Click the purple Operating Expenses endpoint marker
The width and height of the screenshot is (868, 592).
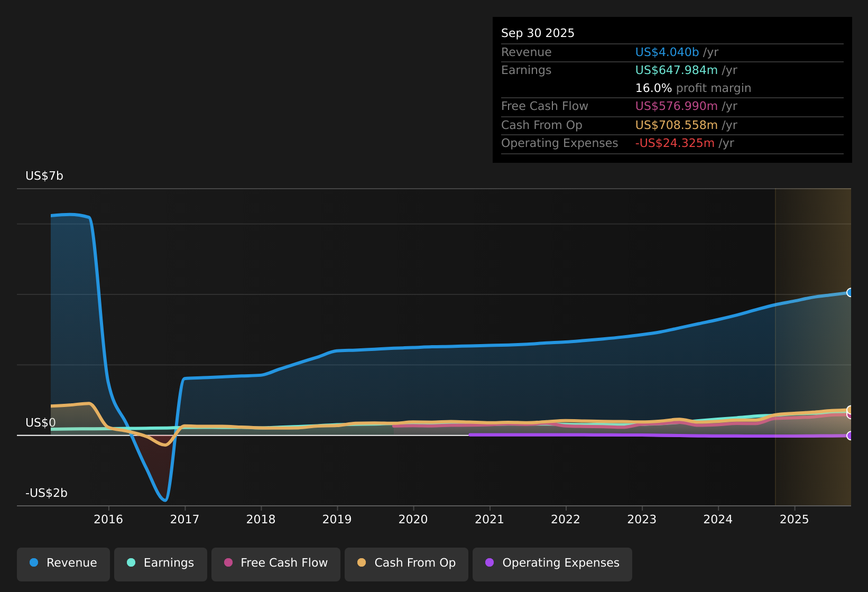[849, 436]
